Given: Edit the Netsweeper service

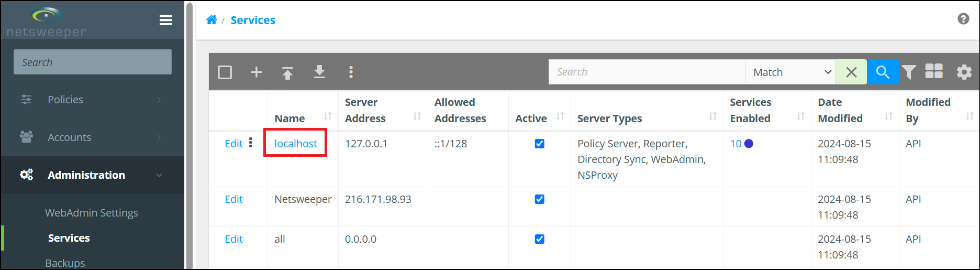Looking at the screenshot, I should pos(233,199).
